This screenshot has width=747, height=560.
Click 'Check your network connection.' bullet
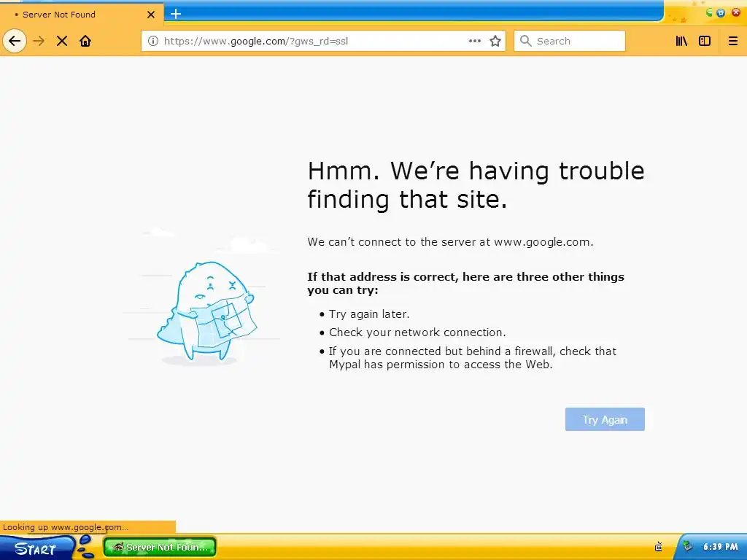[x=417, y=332]
